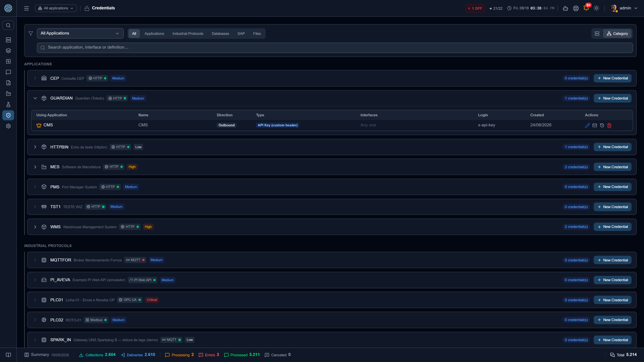View history of the CMS credential
Image resolution: width=644 pixels, height=362 pixels.
(602, 125)
